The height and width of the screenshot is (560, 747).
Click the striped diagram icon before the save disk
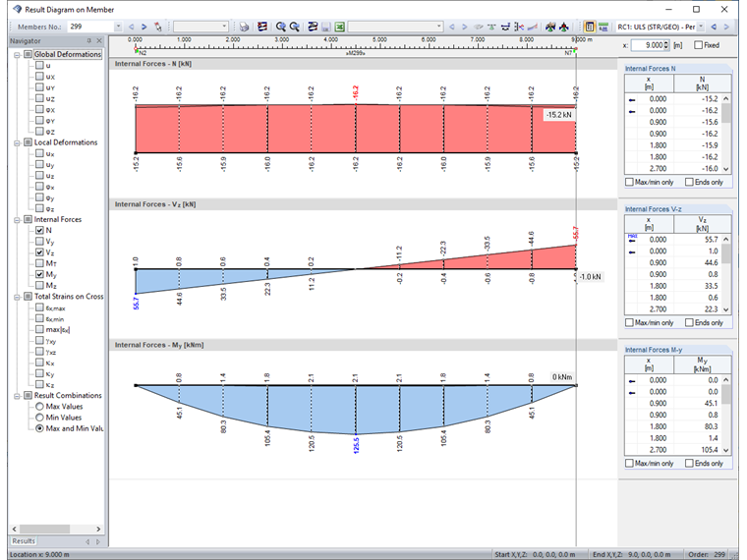[313, 28]
